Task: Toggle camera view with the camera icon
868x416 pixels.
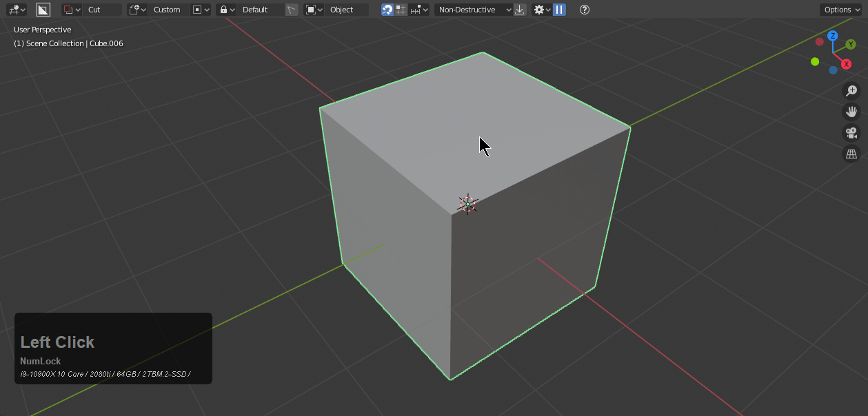Action: point(851,133)
